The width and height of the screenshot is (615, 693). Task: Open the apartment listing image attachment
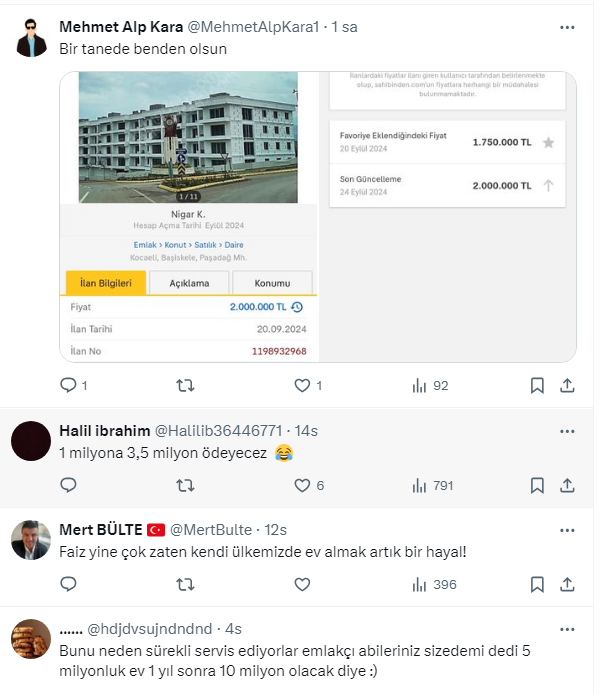point(318,217)
